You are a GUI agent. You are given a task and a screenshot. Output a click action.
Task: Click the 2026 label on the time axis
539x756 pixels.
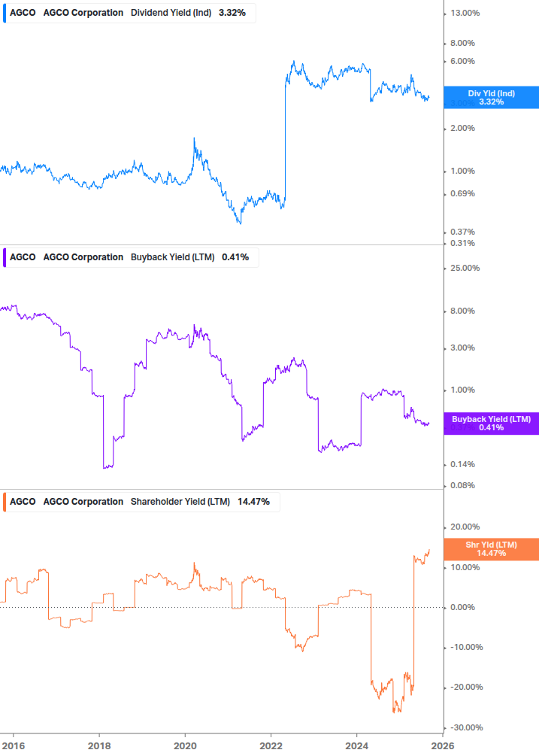442,746
